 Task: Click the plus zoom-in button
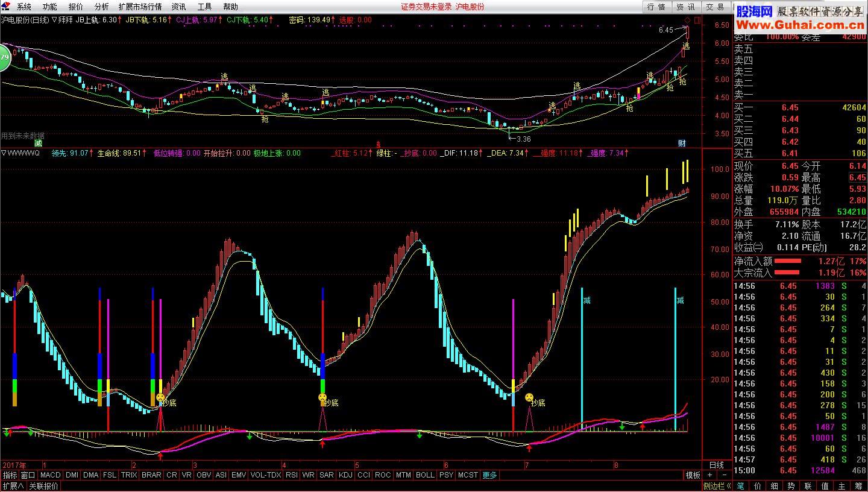[710, 475]
